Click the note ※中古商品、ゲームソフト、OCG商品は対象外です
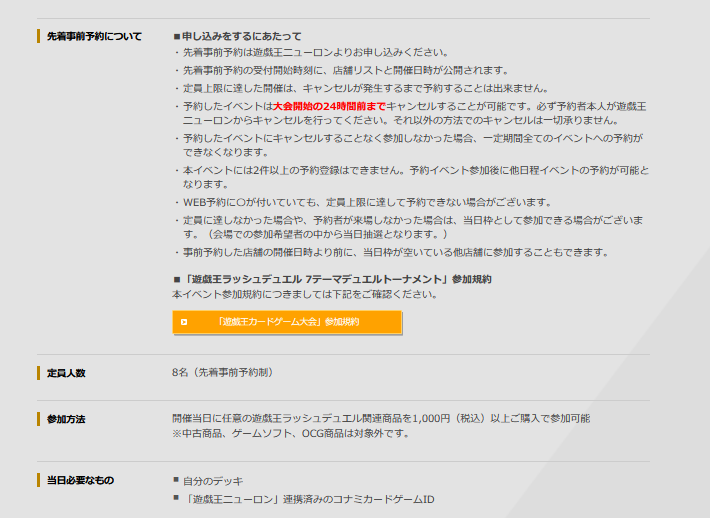Image resolution: width=710 pixels, height=518 pixels. [291, 434]
